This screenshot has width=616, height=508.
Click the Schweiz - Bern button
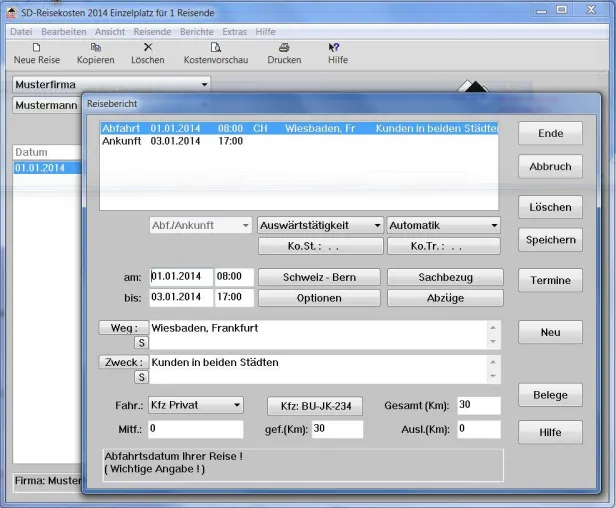tap(319, 277)
